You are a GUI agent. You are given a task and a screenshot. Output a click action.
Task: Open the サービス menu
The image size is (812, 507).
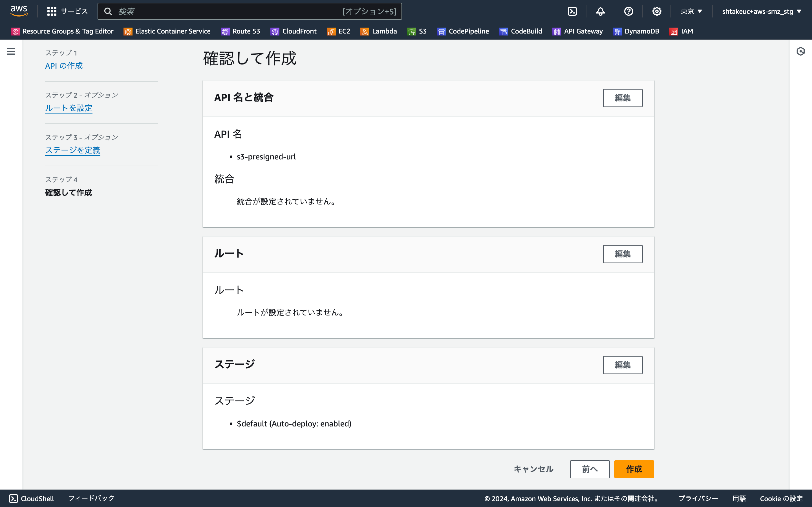pos(67,11)
